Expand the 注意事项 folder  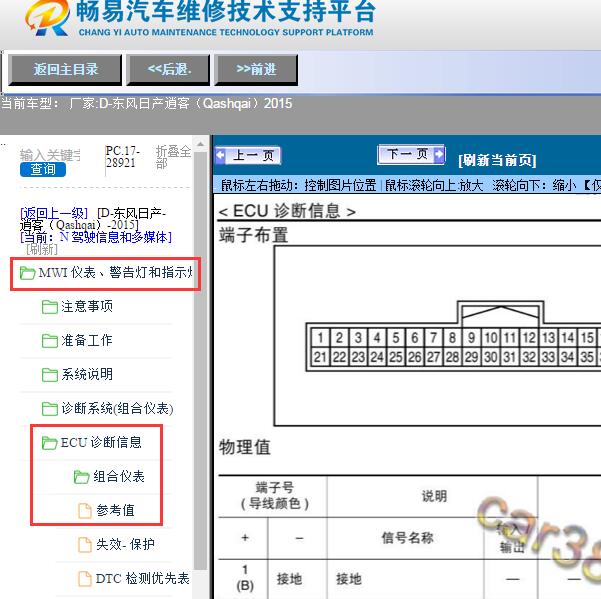(87, 306)
